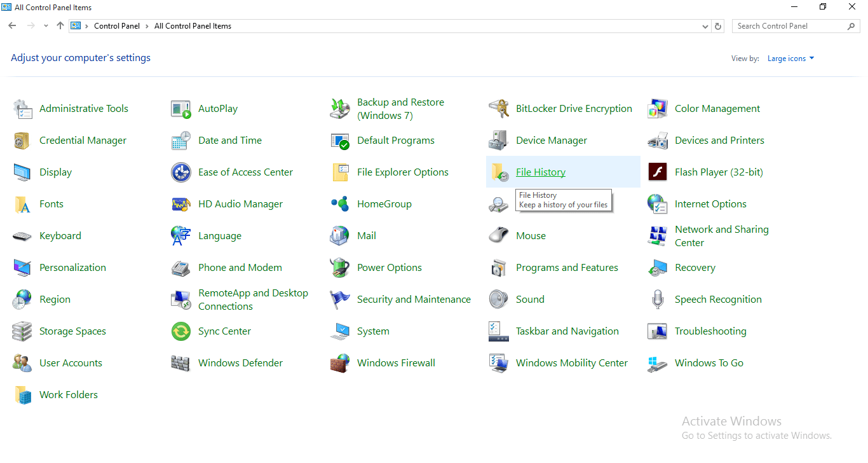Image resolution: width=868 pixels, height=463 pixels.
Task: Click the search magnifier icon
Action: click(851, 26)
